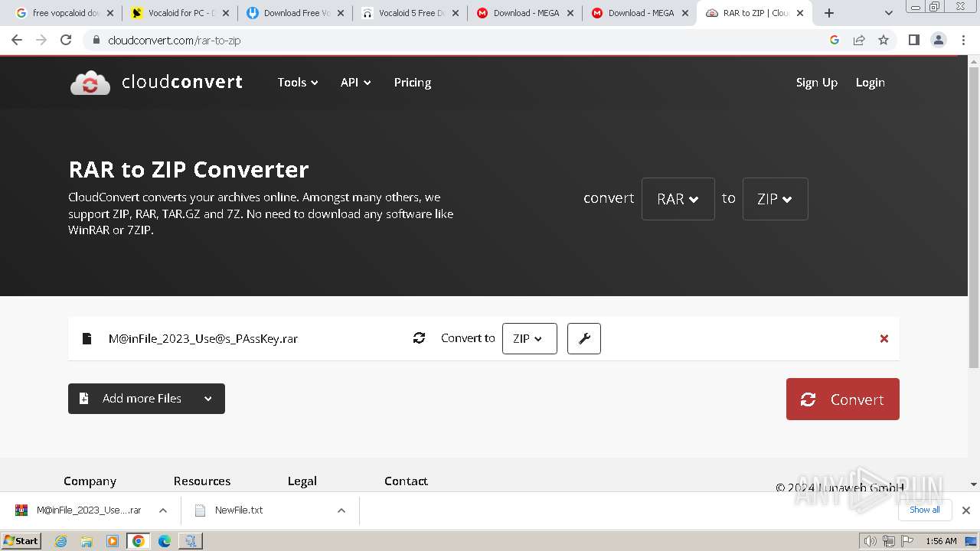
Task: Open the Chrome profile avatar
Action: (939, 40)
